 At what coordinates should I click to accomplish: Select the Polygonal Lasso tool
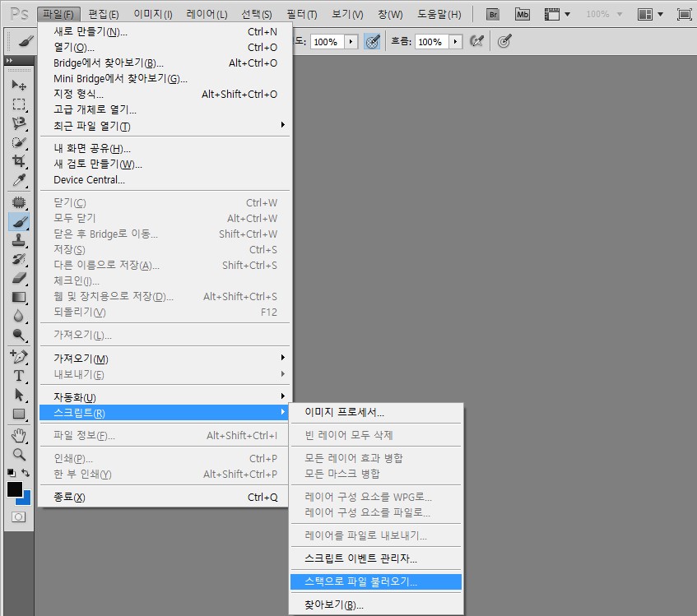(19, 123)
